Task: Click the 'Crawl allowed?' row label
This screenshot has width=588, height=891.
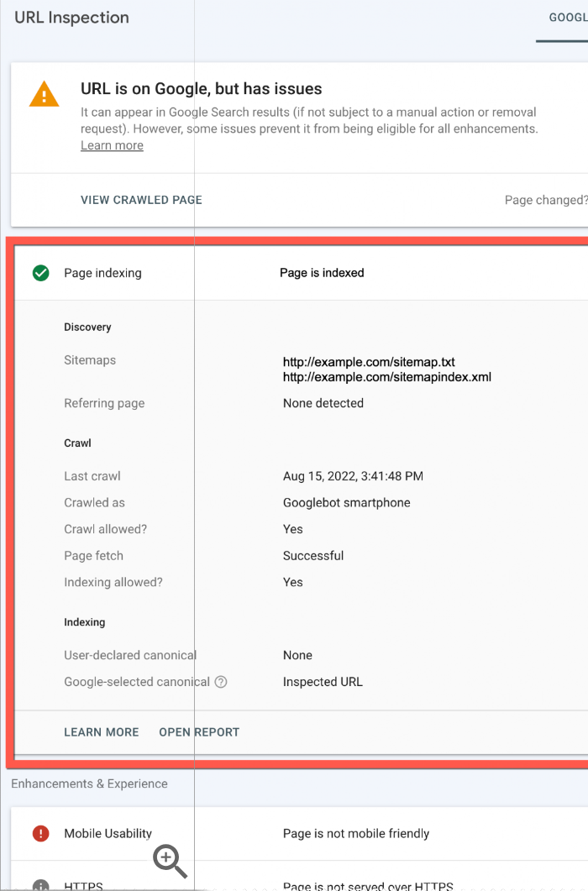Action: click(105, 530)
